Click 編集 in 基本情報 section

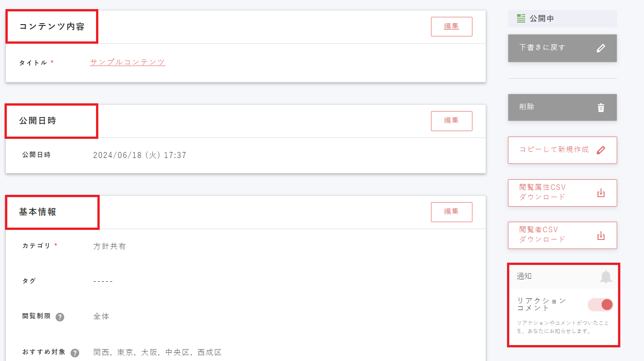pyautogui.click(x=451, y=212)
